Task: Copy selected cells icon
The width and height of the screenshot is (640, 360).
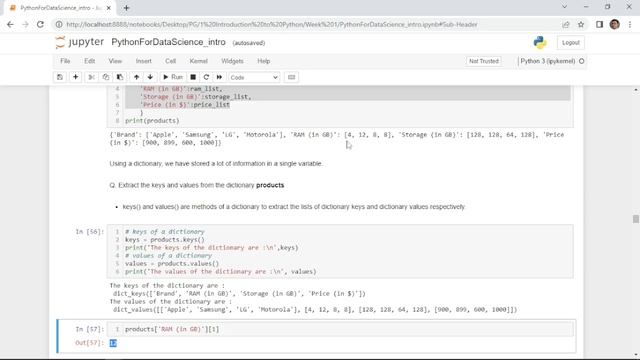Action: (x=106, y=77)
